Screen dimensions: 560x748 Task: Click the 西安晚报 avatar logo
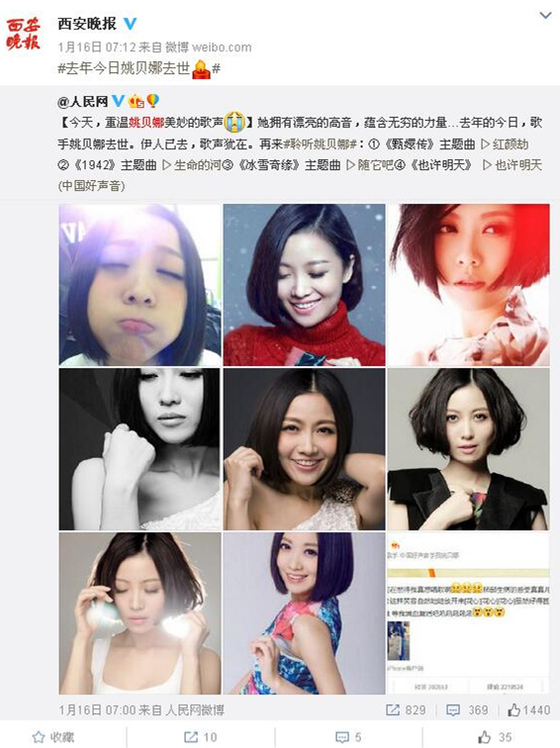pyautogui.click(x=24, y=35)
